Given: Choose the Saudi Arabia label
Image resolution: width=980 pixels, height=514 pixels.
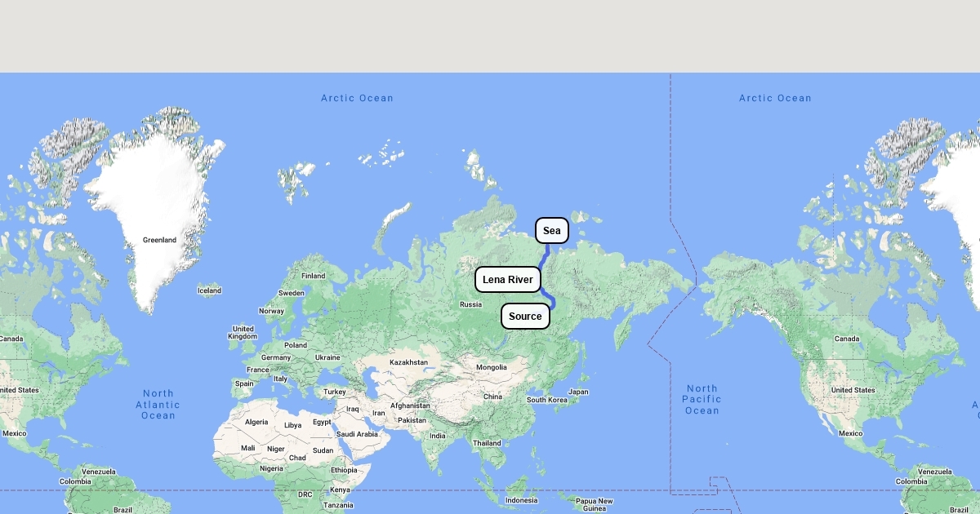Looking at the screenshot, I should click(x=357, y=434).
